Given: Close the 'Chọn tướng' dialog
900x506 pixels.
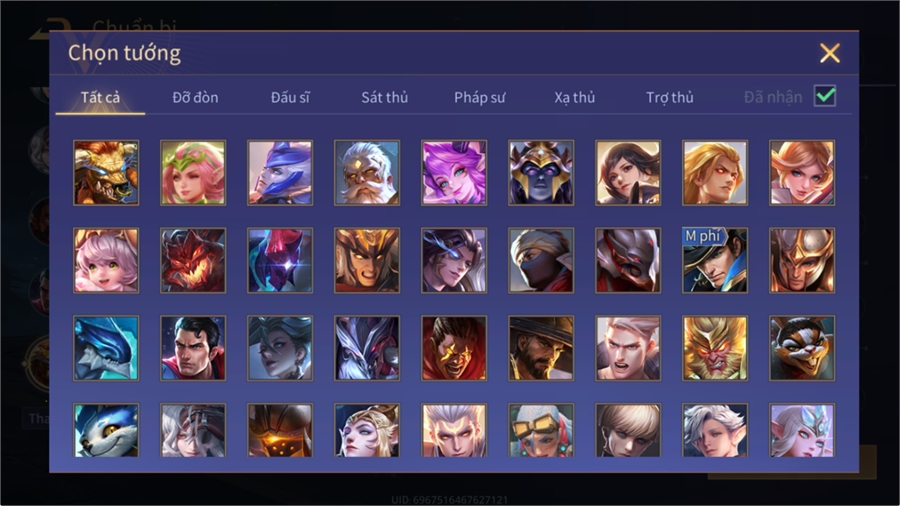Looking at the screenshot, I should tap(830, 53).
